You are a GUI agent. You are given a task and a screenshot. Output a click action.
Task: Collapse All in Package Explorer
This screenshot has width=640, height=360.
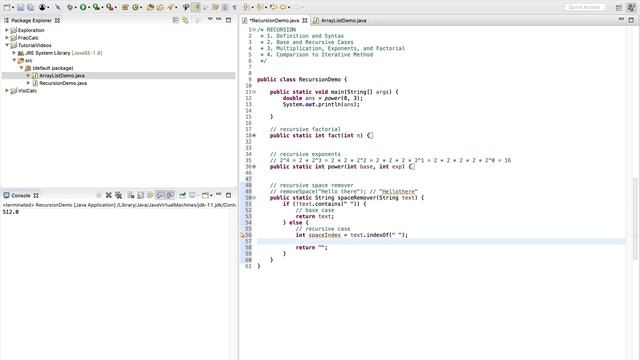tap(176, 20)
